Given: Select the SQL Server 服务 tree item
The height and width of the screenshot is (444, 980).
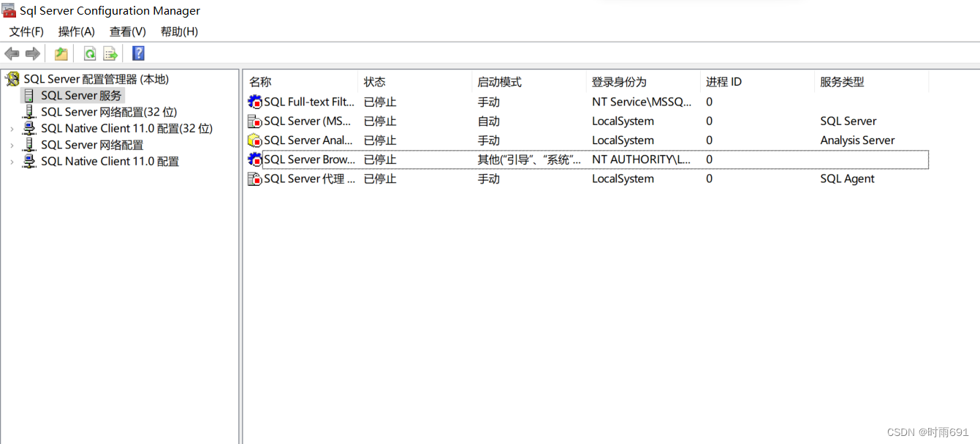Looking at the screenshot, I should point(82,96).
